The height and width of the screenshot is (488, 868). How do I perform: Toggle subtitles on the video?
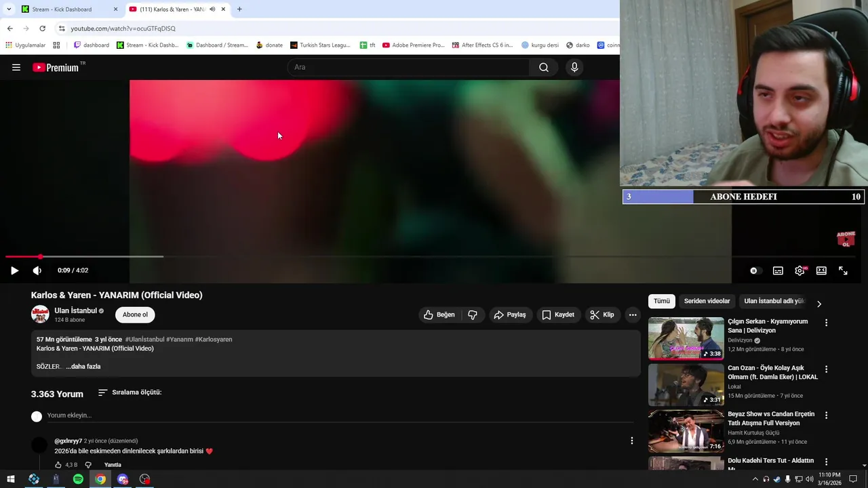coord(778,270)
